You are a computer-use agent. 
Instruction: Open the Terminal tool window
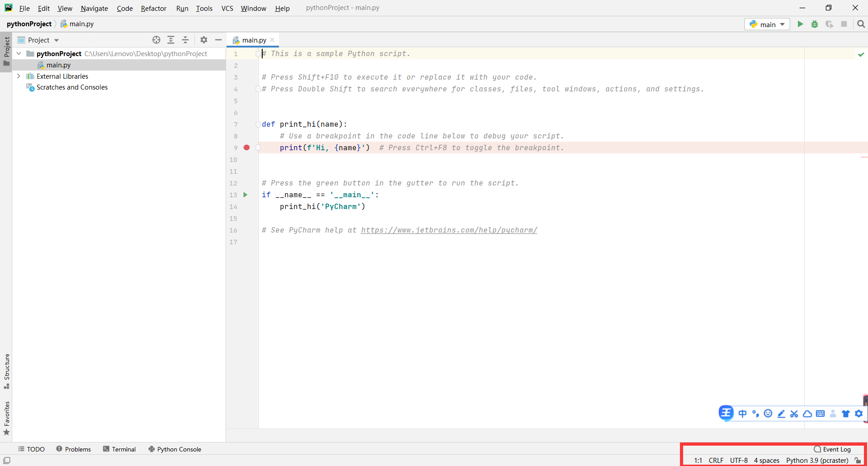[x=119, y=449]
